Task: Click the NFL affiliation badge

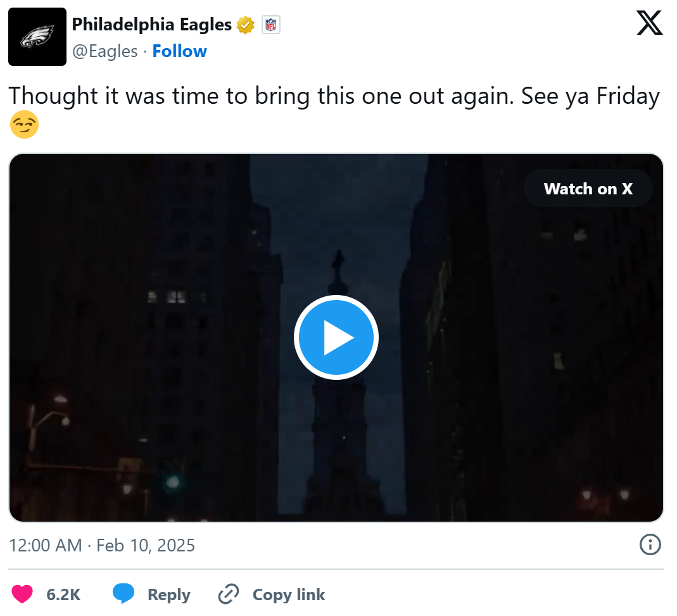Action: (x=271, y=25)
